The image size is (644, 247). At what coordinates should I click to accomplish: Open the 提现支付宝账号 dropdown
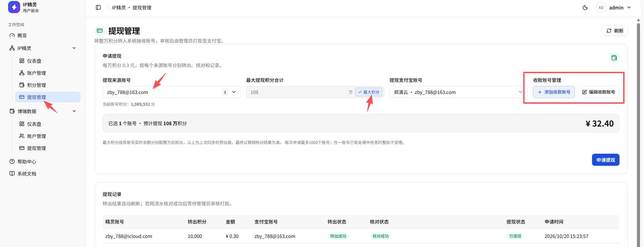tap(458, 92)
